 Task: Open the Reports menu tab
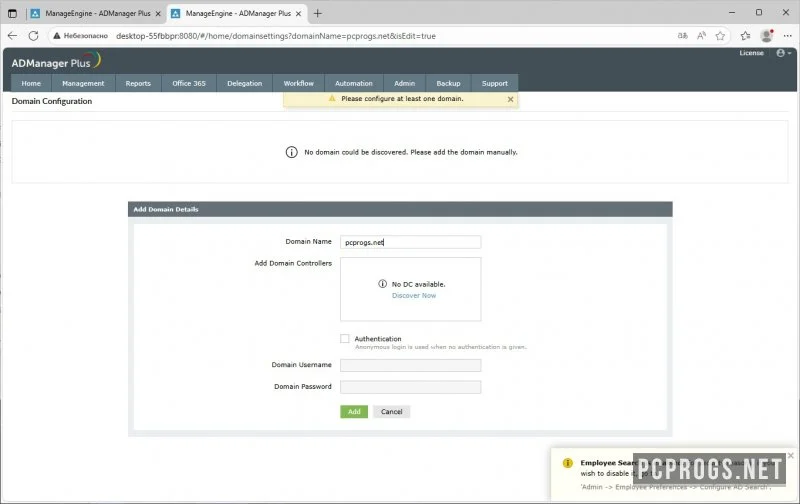pos(138,83)
